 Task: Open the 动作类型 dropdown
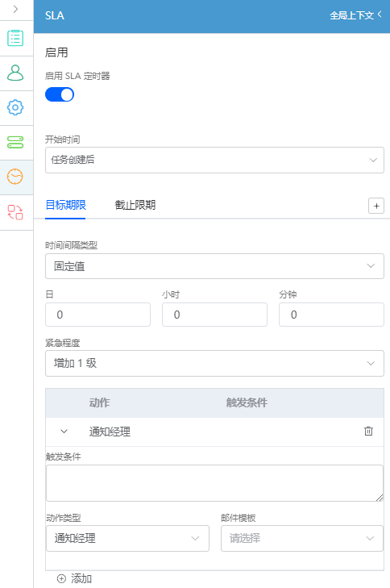[x=128, y=539]
